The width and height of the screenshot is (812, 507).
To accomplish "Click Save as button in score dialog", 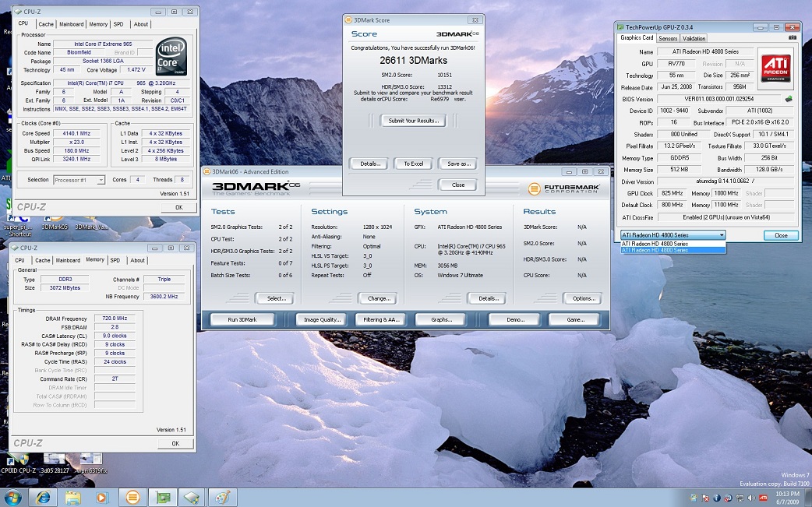I will (457, 164).
